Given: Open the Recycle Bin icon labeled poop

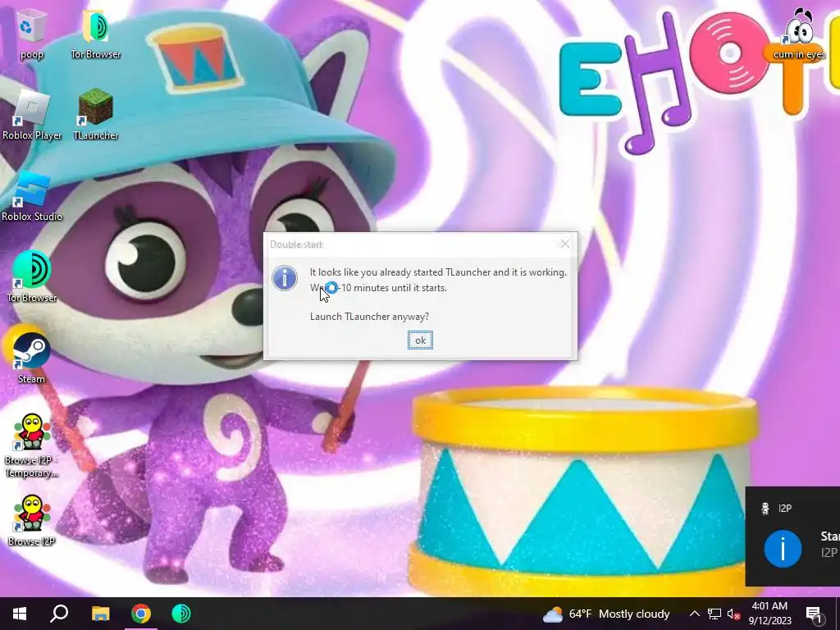Looking at the screenshot, I should click(31, 33).
